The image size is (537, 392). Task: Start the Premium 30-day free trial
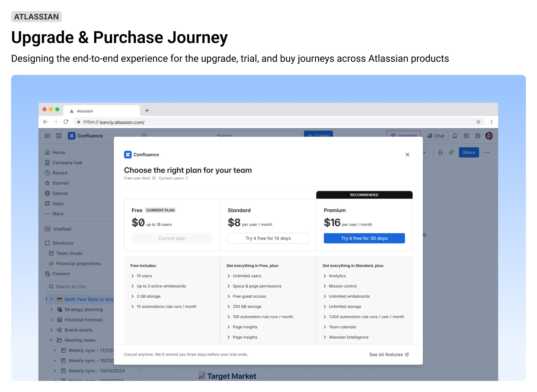pyautogui.click(x=364, y=238)
